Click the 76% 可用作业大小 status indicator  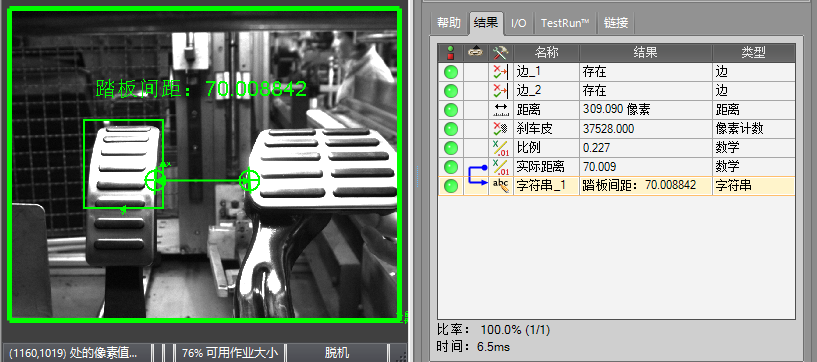tap(229, 353)
